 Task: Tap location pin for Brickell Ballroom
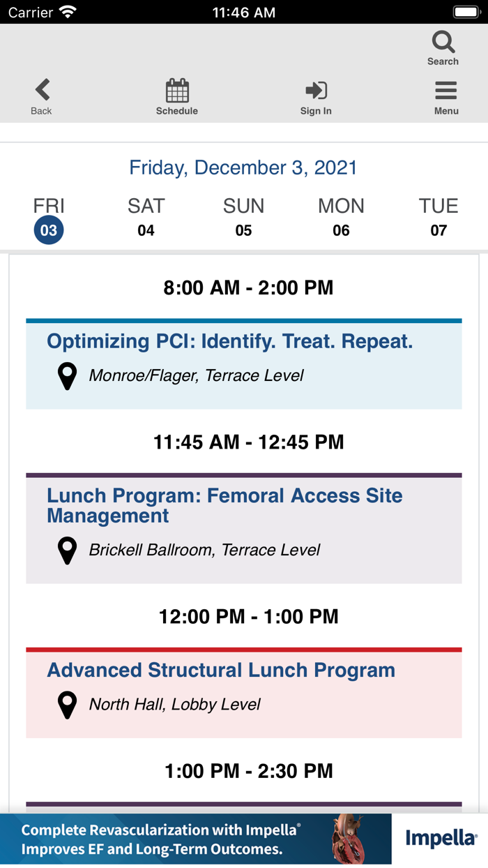pyautogui.click(x=67, y=551)
